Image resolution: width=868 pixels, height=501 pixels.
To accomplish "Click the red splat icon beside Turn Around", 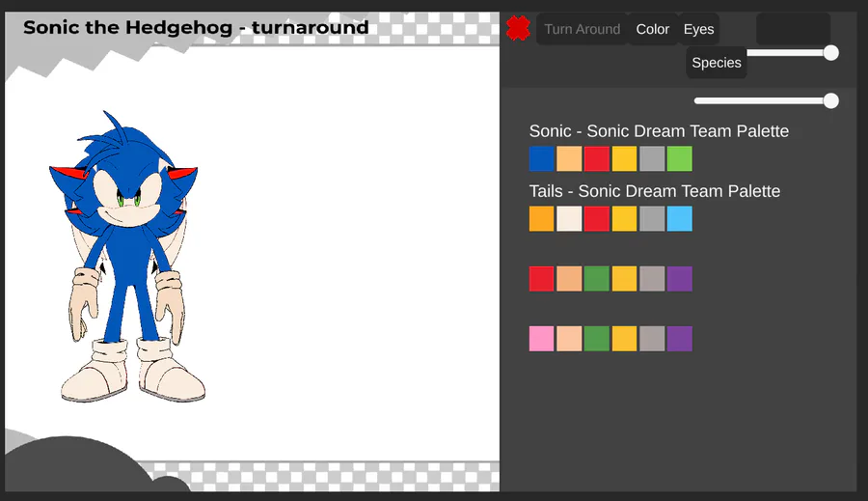I will click(x=518, y=28).
